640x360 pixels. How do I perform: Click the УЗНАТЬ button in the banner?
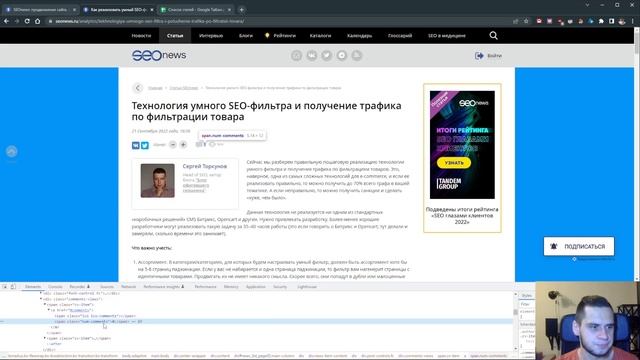(454, 163)
